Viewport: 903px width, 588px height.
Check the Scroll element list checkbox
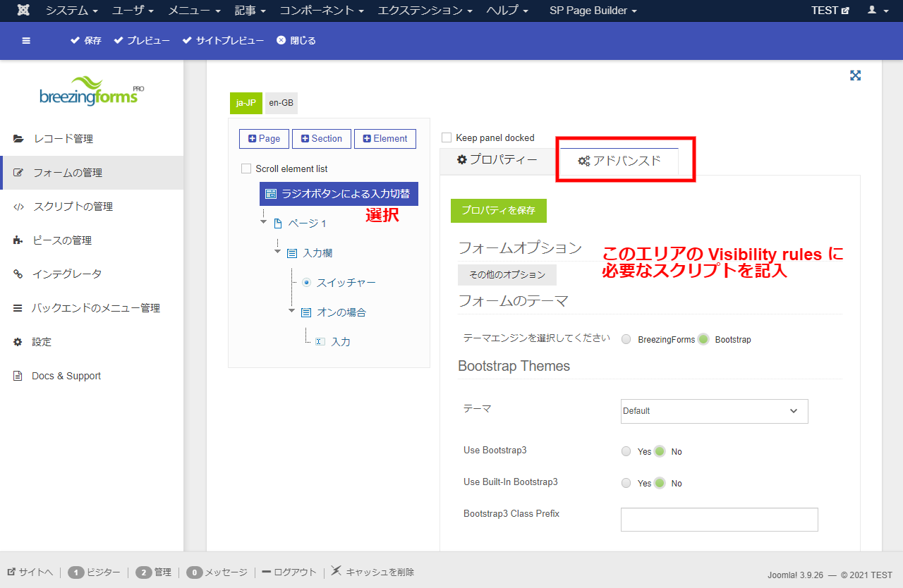[246, 169]
